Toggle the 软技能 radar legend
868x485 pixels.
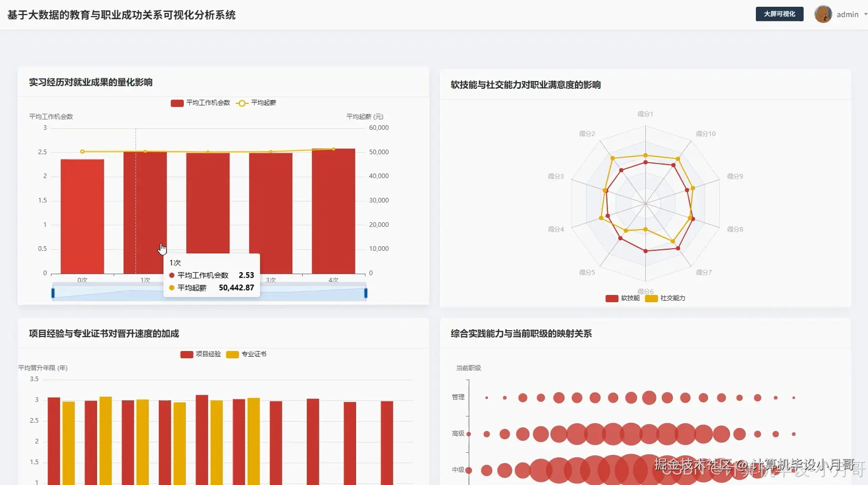[622, 298]
